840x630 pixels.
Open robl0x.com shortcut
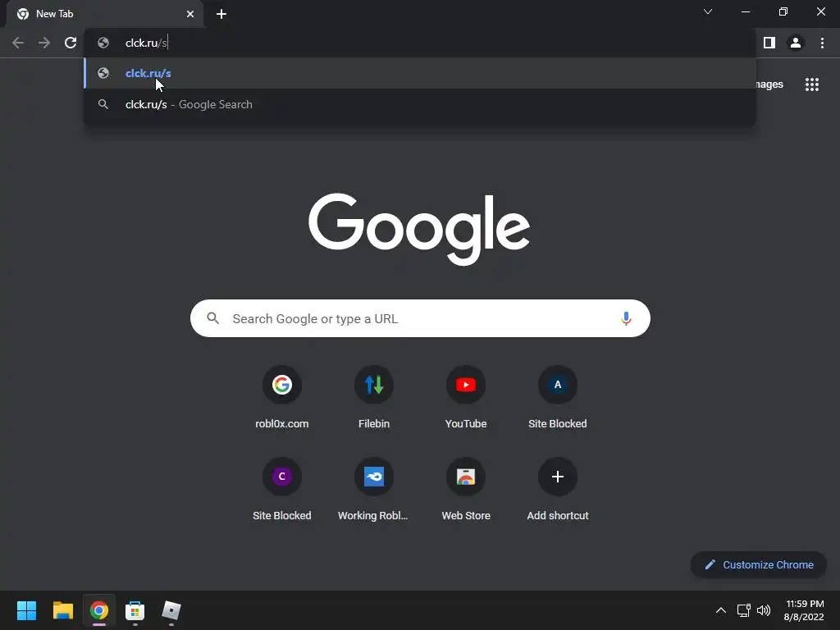282,398
